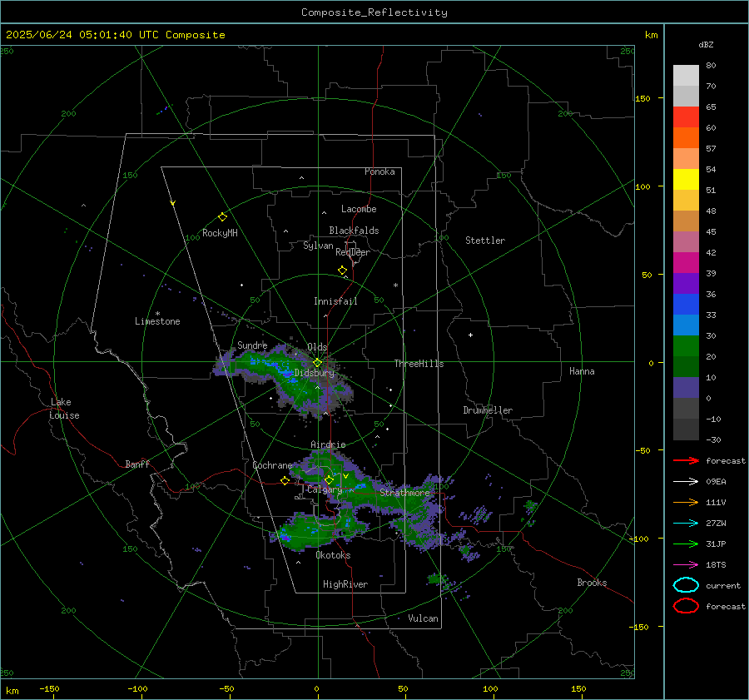The image size is (749, 700).
Task: Click the magenta 18TS arrow icon
Action: [x=686, y=565]
